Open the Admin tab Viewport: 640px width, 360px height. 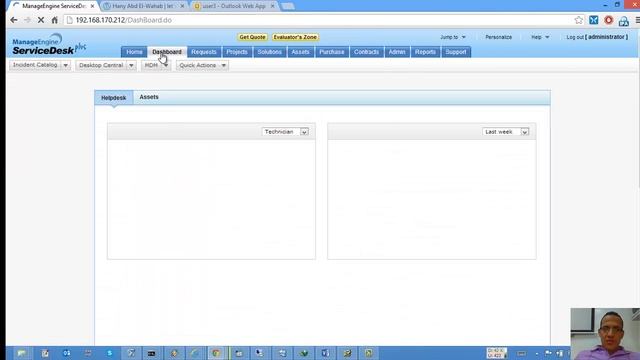[397, 52]
